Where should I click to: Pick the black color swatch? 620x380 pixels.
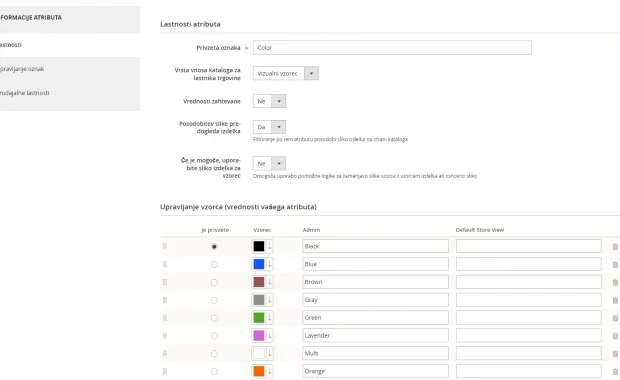pos(259,246)
